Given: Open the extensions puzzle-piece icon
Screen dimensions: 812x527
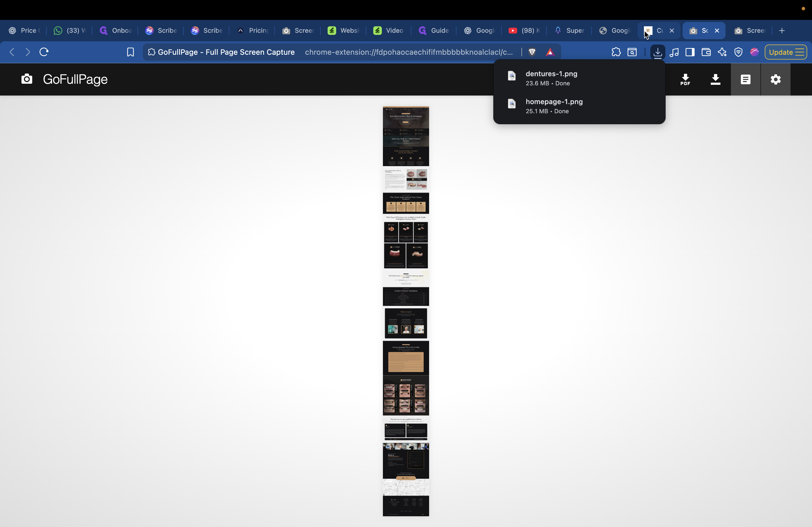Looking at the screenshot, I should point(616,52).
